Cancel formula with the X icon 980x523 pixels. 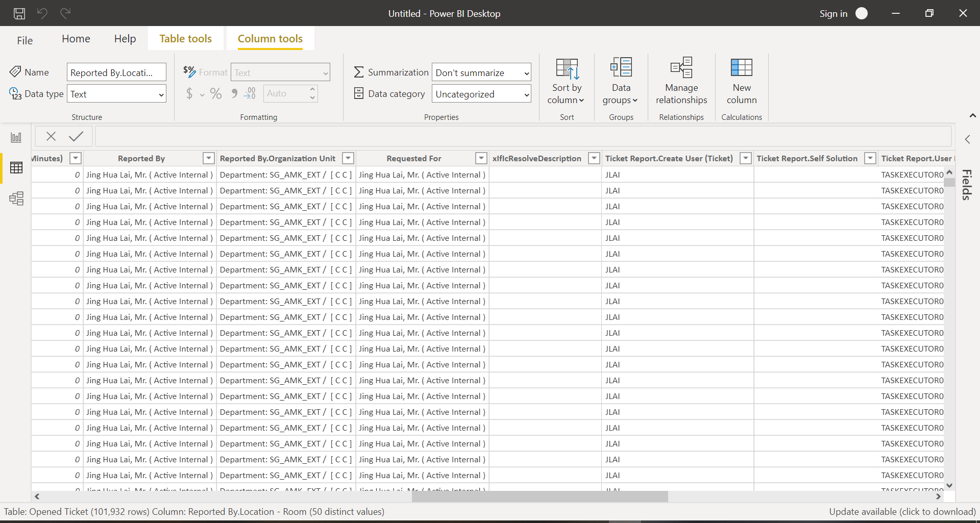point(51,136)
